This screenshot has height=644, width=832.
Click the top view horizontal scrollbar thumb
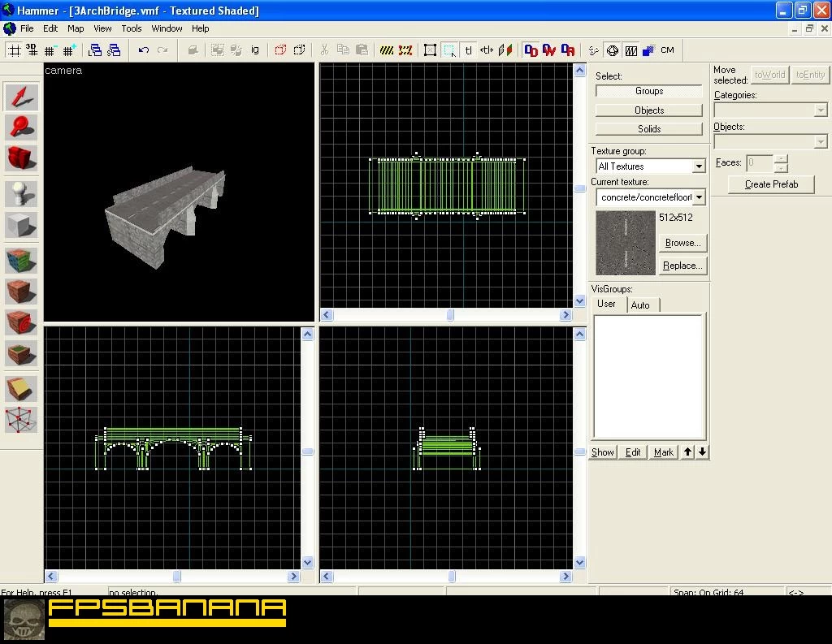pyautogui.click(x=450, y=315)
